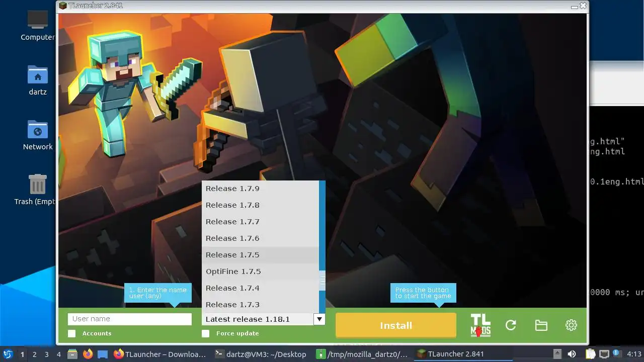
Task: Click the refresh versions icon
Action: click(511, 325)
